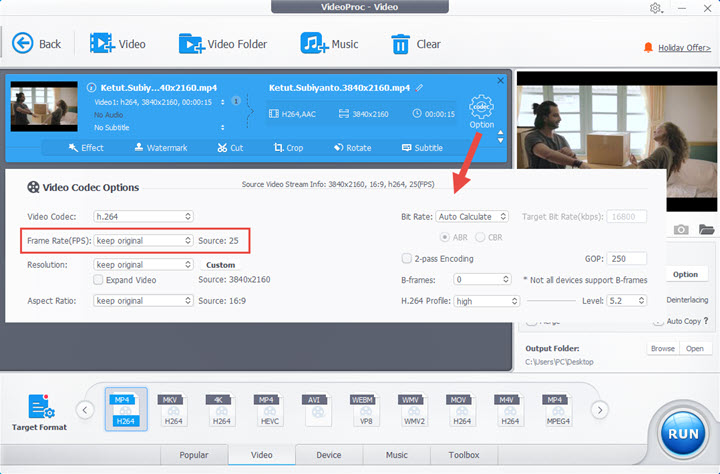Switch to Video tab
Screen dimensions: 720x474
[x=262, y=455]
